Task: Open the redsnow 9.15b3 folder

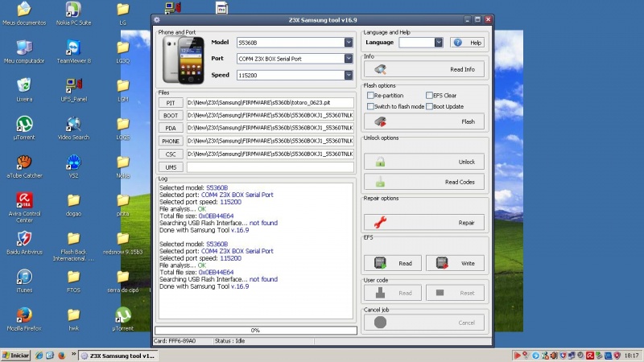Action: pos(123,242)
